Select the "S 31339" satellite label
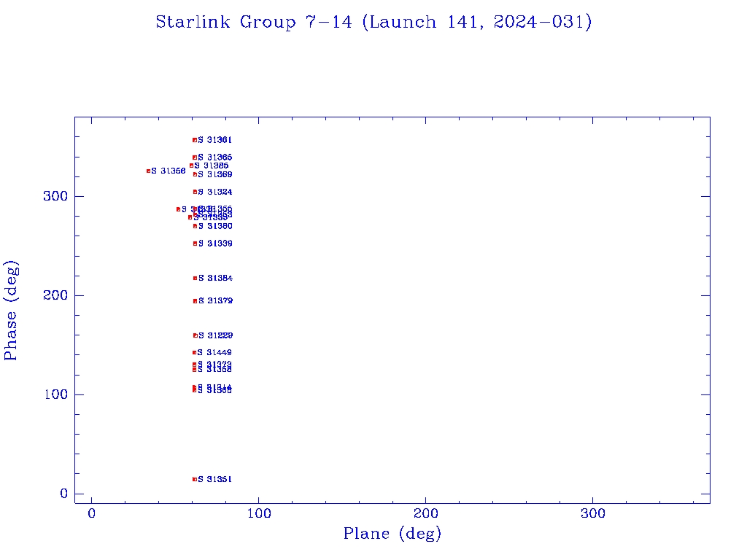Viewport: 747px width, 560px height. [215, 244]
